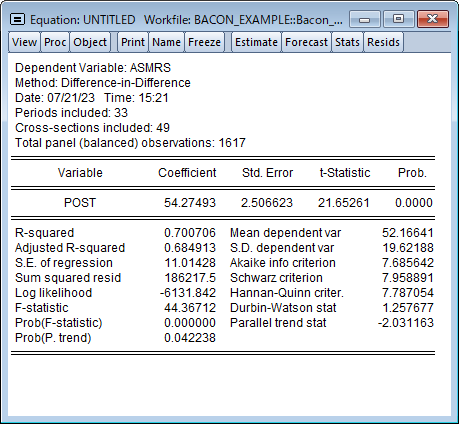
Task: Click the Print toolbar button
Action: (133, 42)
